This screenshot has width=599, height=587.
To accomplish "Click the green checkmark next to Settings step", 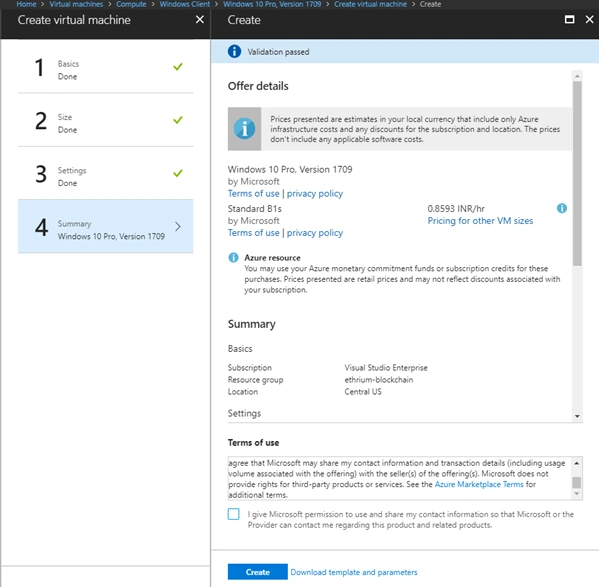I will tap(178, 173).
